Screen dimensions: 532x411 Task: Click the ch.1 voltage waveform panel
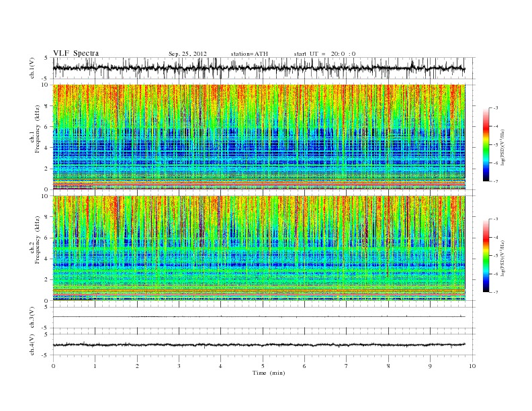(x=264, y=68)
